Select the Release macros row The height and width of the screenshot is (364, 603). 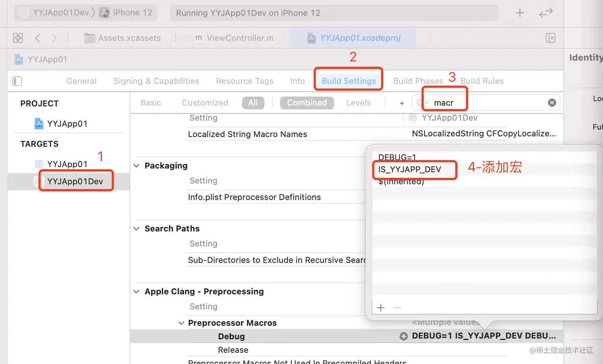pos(233,350)
